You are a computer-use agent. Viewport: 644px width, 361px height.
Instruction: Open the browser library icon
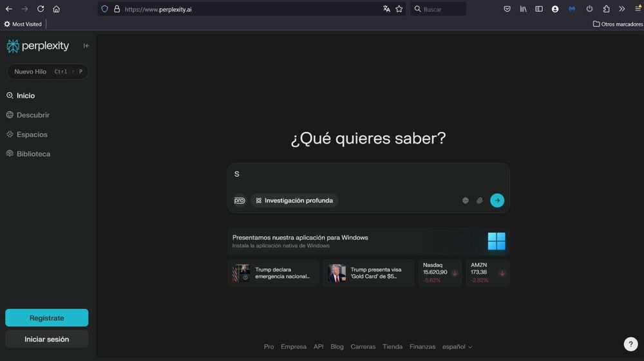[523, 9]
